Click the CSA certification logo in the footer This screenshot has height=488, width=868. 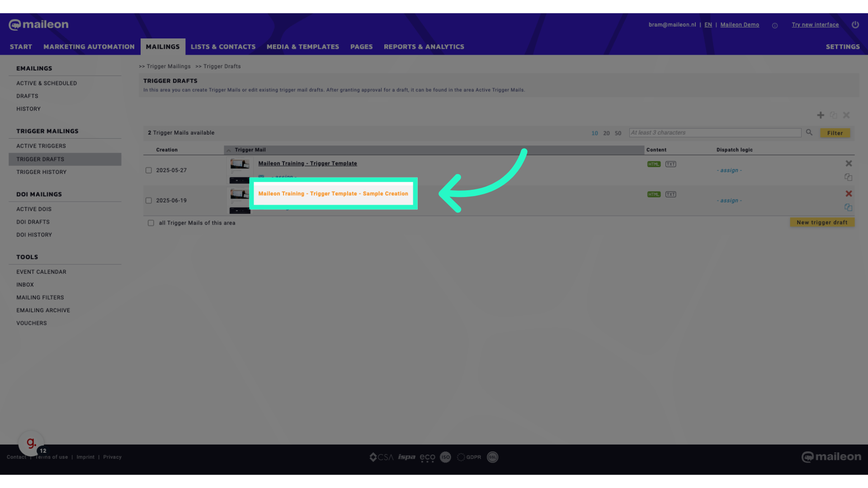[381, 457]
